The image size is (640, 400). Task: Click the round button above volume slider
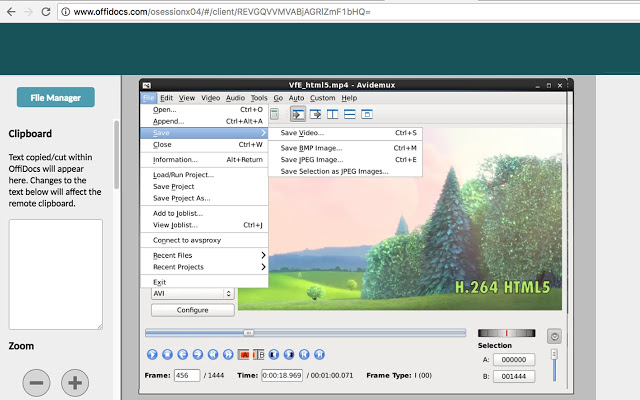click(554, 336)
